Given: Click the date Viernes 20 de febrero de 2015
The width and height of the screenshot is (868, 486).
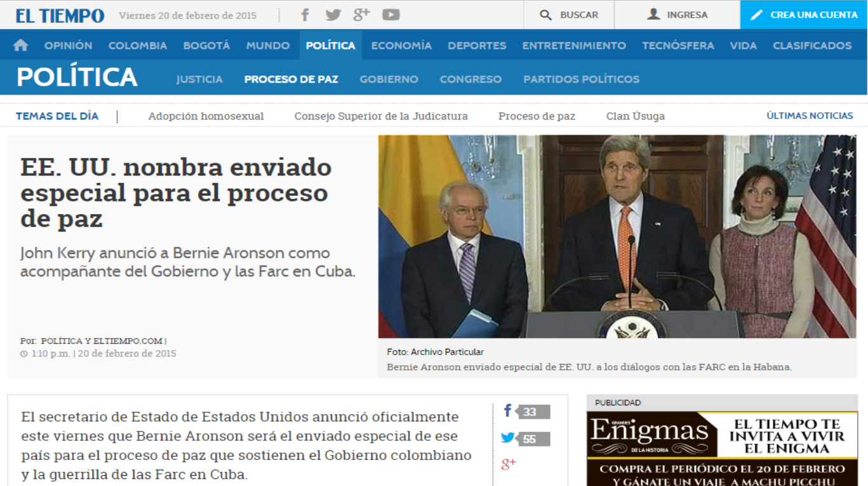Looking at the screenshot, I should 188,15.
